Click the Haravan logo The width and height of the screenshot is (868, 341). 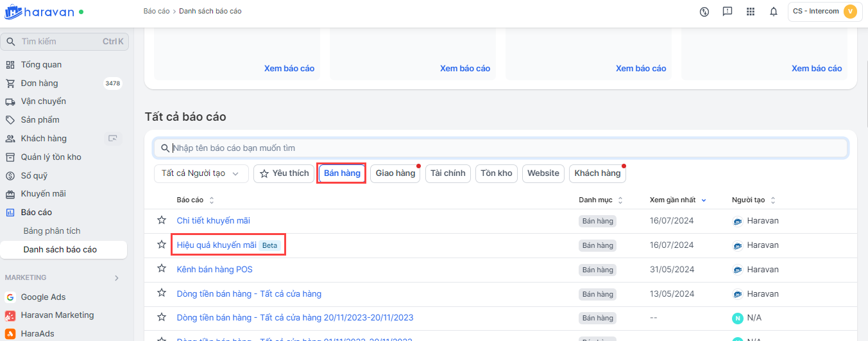[x=40, y=12]
